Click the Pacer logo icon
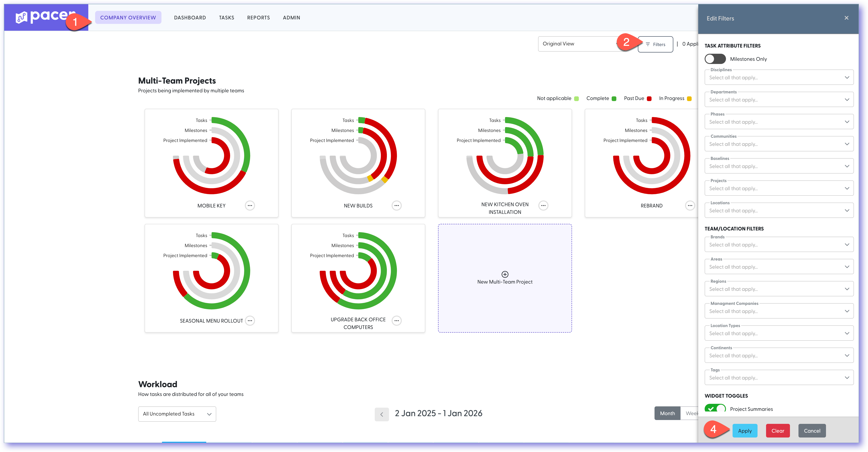The image size is (868, 452). (21, 17)
